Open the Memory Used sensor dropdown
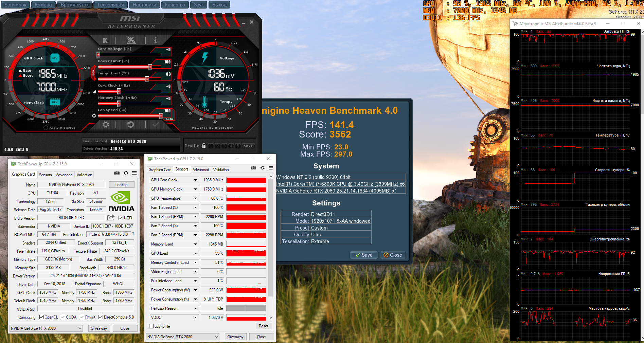Screen dimensions: 644x343 pyautogui.click(x=195, y=244)
